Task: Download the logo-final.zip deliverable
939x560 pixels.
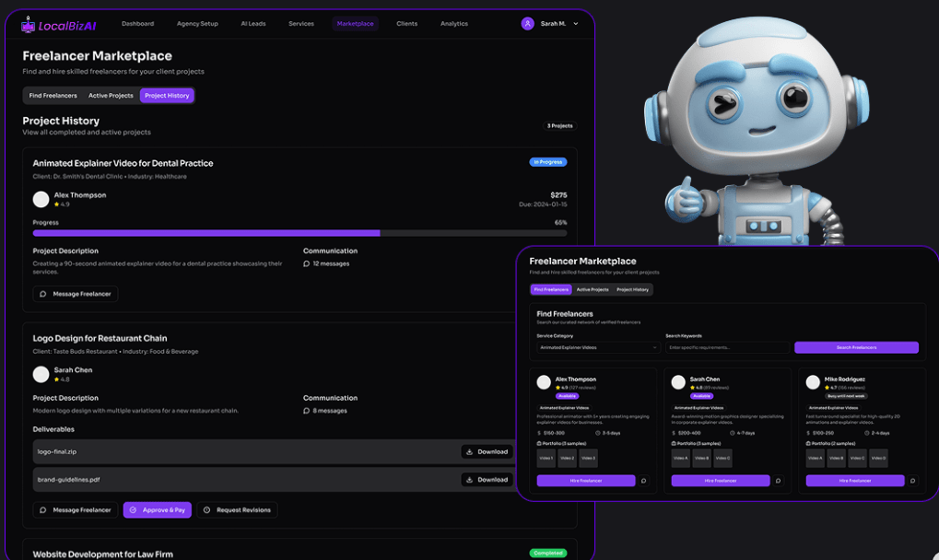Action: [x=487, y=451]
